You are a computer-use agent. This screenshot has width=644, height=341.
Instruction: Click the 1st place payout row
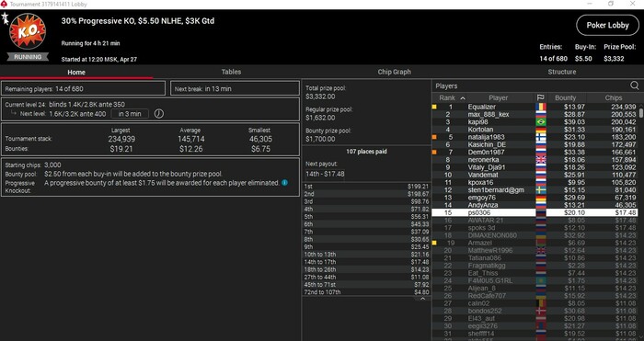pos(366,187)
